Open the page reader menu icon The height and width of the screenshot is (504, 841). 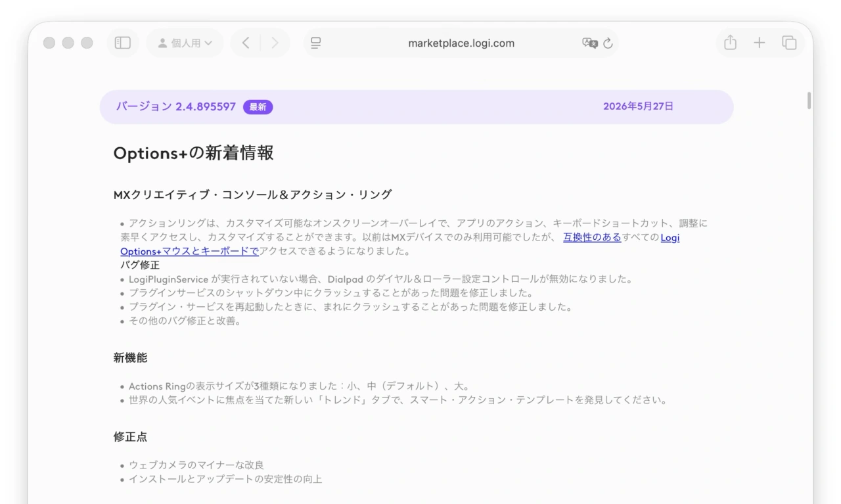[x=316, y=43]
